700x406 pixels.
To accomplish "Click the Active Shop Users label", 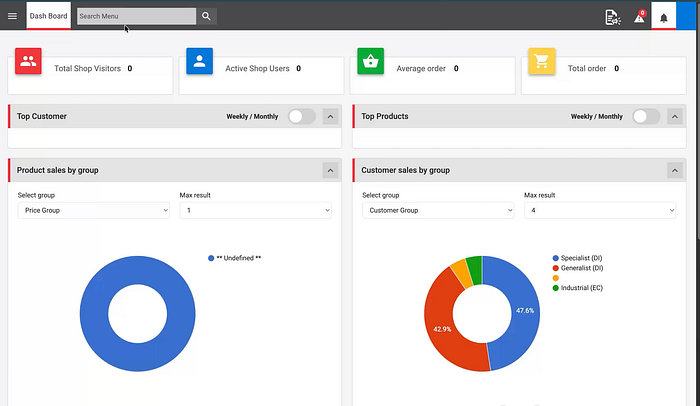I will tap(257, 68).
